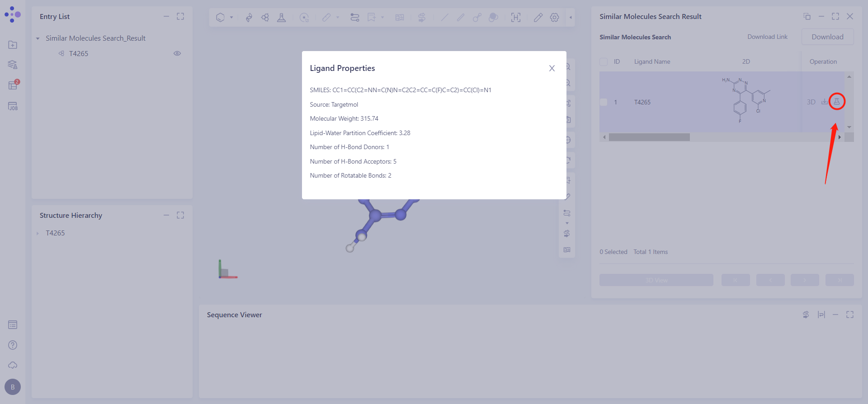Image resolution: width=868 pixels, height=404 pixels.
Task: Tick the checkbox for ligand T4265 row
Action: coord(604,102)
